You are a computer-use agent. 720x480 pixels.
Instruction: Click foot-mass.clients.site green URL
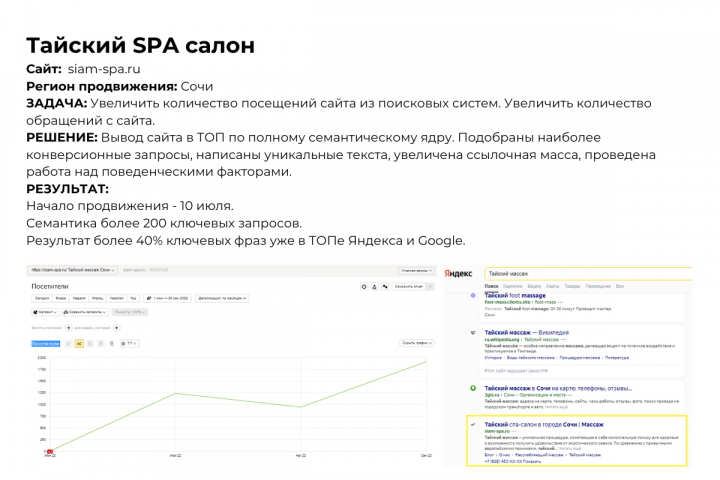(507, 302)
